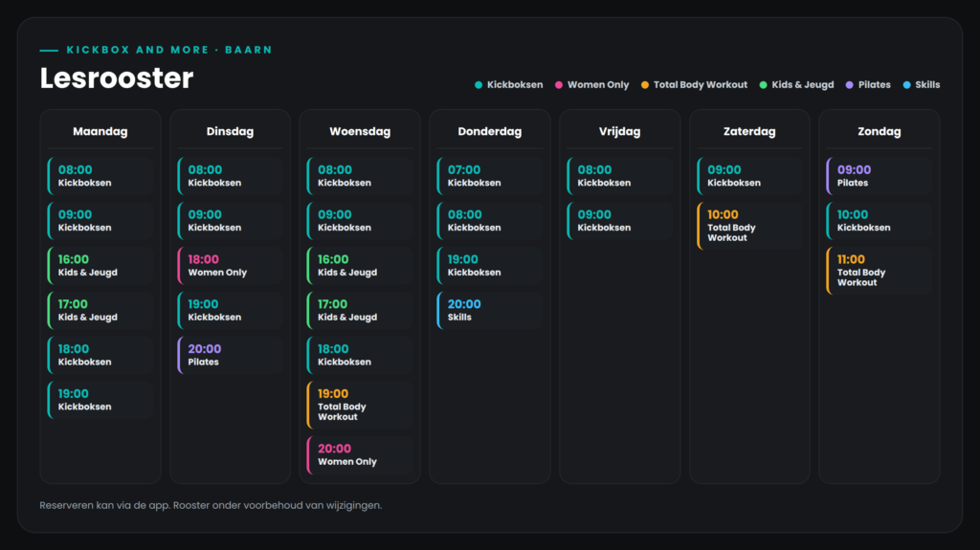Viewport: 980px width, 550px height.
Task: Click the Skills legend color dot
Action: pyautogui.click(x=907, y=85)
